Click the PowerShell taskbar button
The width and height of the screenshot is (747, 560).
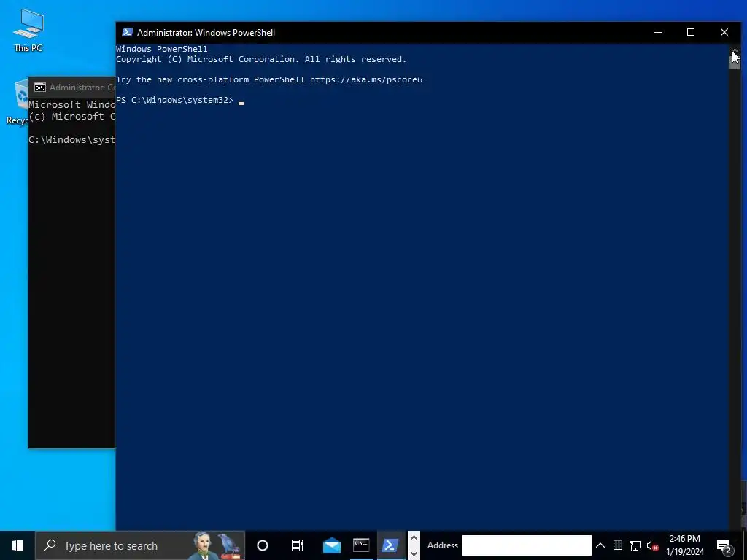[x=390, y=545]
